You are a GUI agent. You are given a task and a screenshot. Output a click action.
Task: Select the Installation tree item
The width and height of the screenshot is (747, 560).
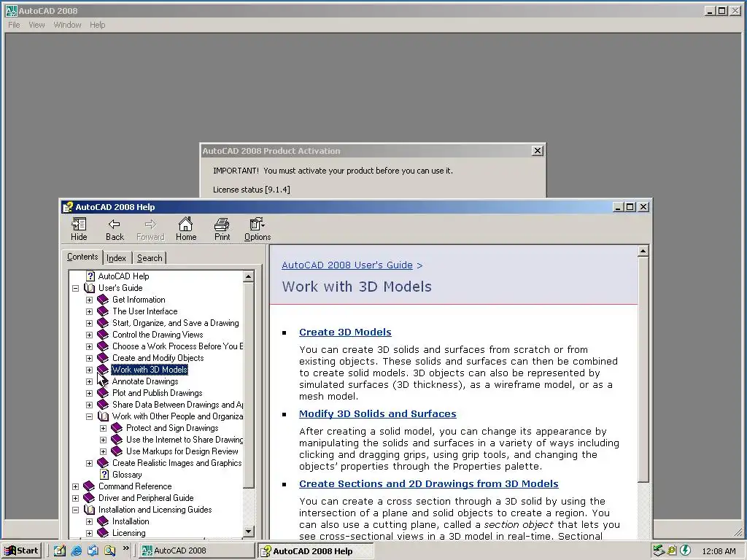pos(131,521)
